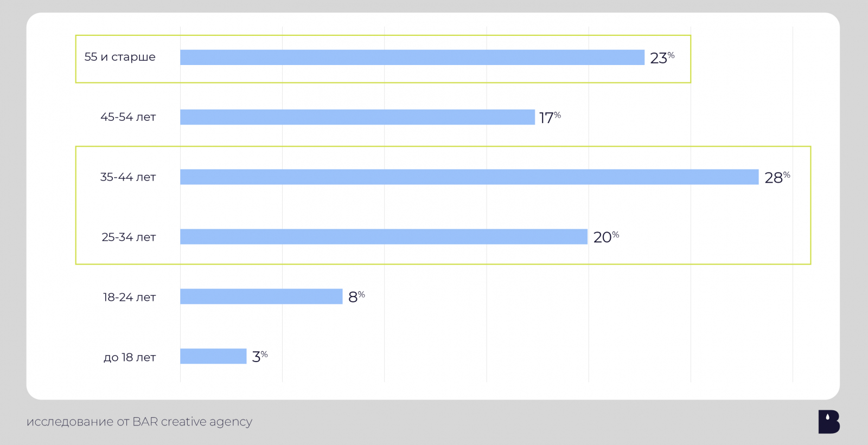This screenshot has width=868, height=445.
Task: Click the 23% value label
Action: click(661, 57)
